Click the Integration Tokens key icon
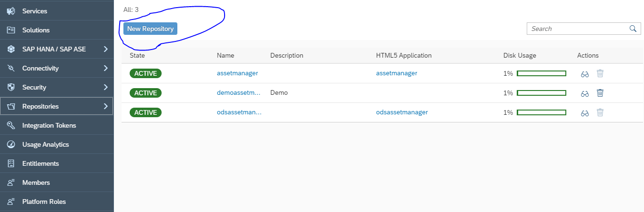This screenshot has height=212, width=644. [11, 125]
